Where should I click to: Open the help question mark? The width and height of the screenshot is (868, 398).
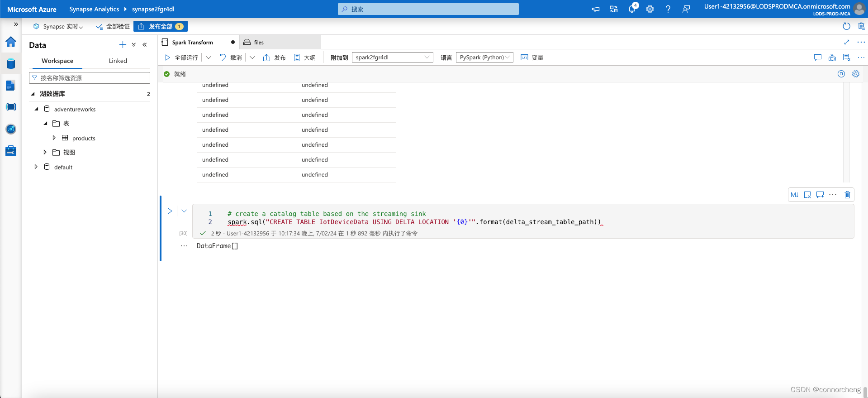(668, 9)
